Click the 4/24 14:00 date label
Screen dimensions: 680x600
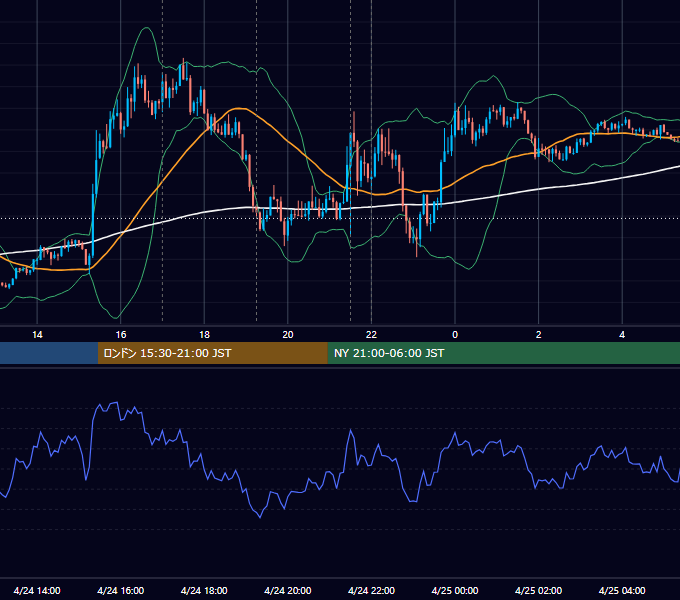[37, 590]
